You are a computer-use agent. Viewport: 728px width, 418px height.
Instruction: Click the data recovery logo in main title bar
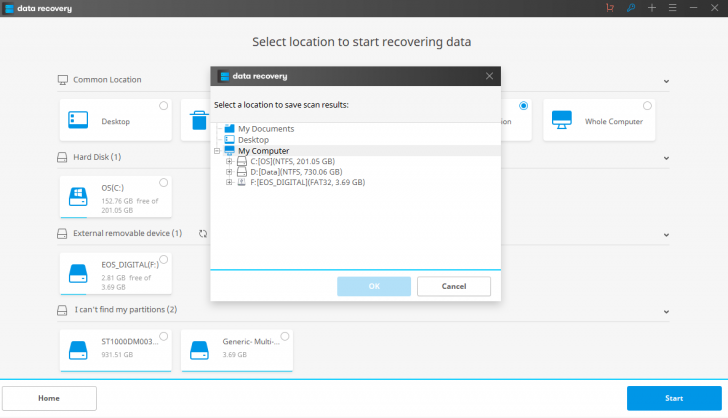[x=9, y=8]
